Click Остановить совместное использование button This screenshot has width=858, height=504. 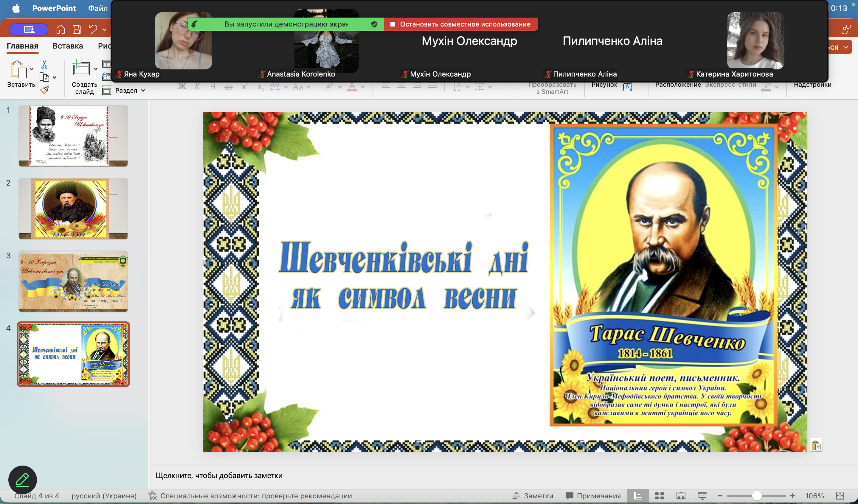pyautogui.click(x=461, y=24)
